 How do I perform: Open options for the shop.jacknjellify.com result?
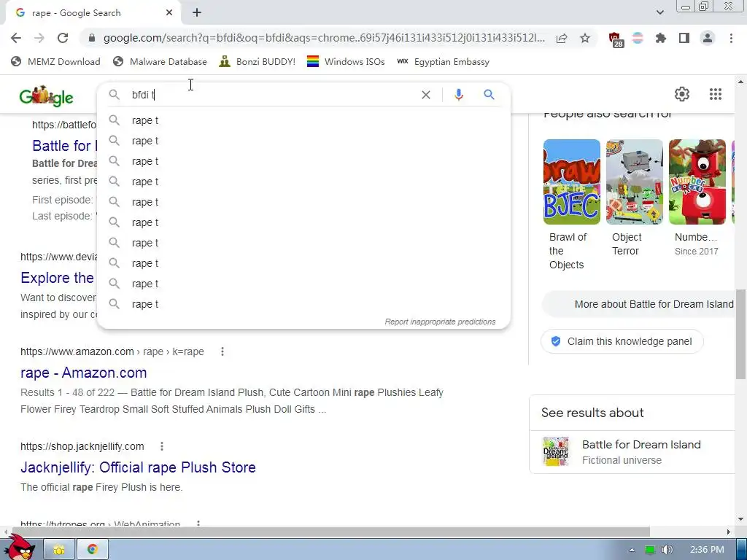click(x=162, y=446)
